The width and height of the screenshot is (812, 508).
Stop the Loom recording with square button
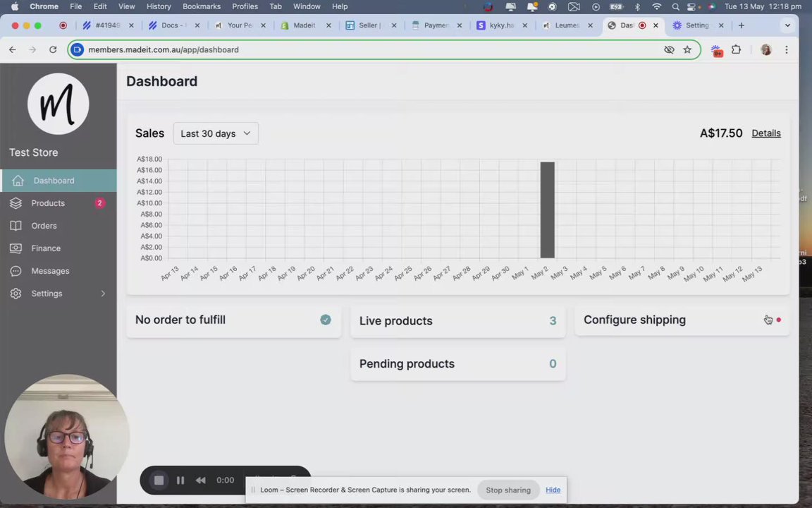(159, 480)
